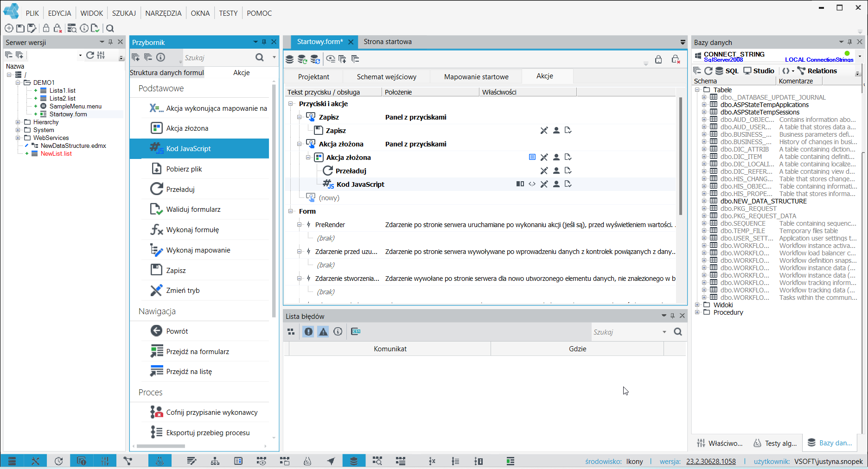
Task: Click the Relations button
Action: pos(817,71)
